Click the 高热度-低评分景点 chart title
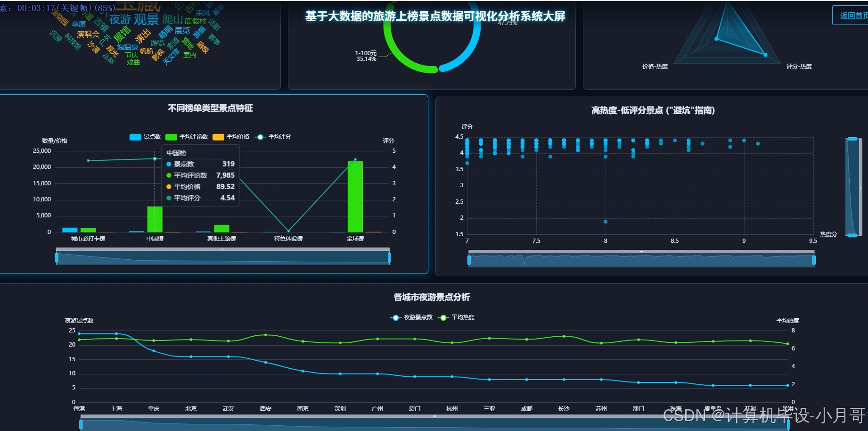Image resolution: width=868 pixels, height=431 pixels. 653,111
